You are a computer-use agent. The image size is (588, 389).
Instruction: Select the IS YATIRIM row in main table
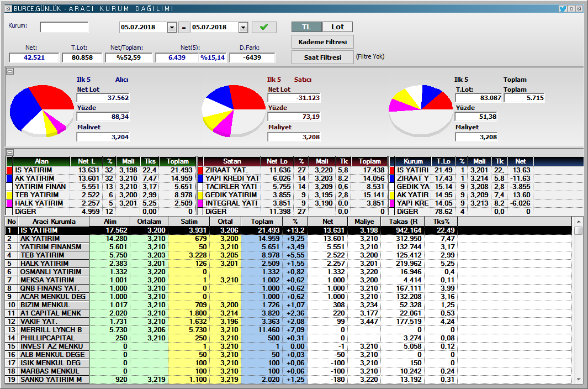point(288,230)
